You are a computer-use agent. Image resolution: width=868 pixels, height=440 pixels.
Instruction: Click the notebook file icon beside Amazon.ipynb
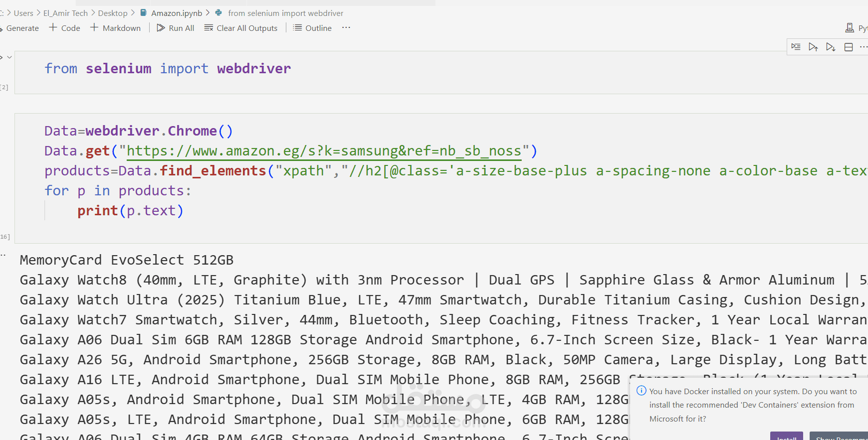[144, 12]
